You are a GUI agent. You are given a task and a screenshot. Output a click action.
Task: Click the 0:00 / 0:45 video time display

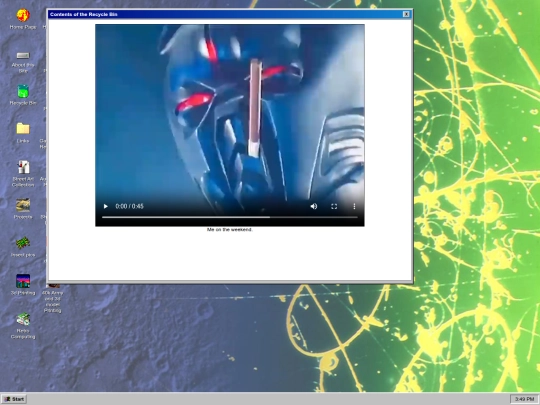point(129,206)
